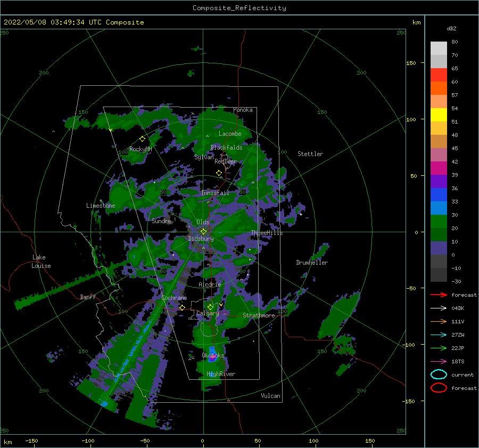This screenshot has width=479, height=448.
Task: Click the yellow radar-center diamond near Olds
Action: [x=203, y=232]
